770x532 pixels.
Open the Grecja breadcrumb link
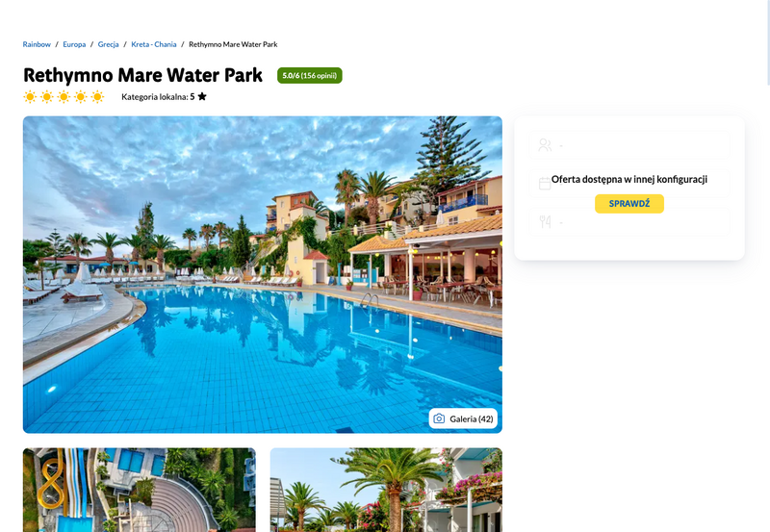coord(108,44)
